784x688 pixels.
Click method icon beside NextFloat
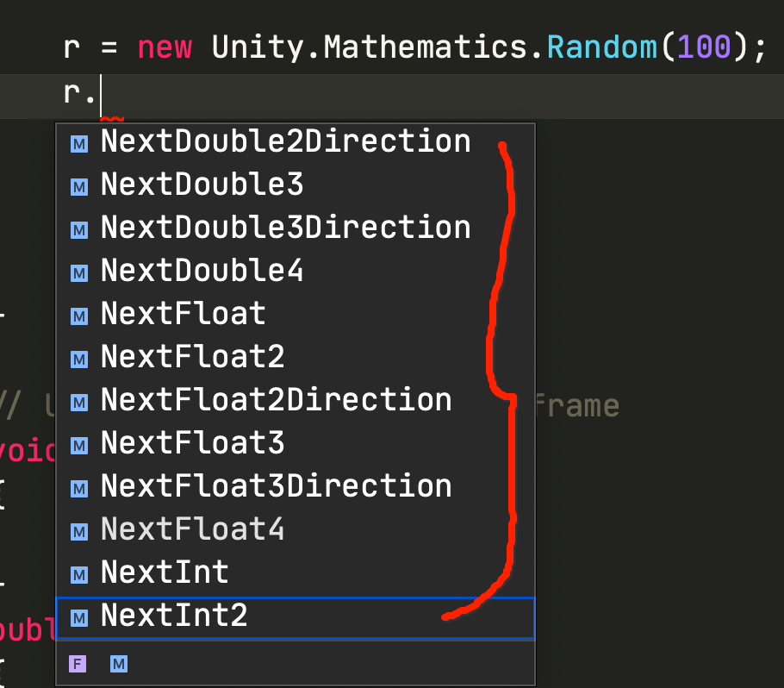(x=79, y=316)
